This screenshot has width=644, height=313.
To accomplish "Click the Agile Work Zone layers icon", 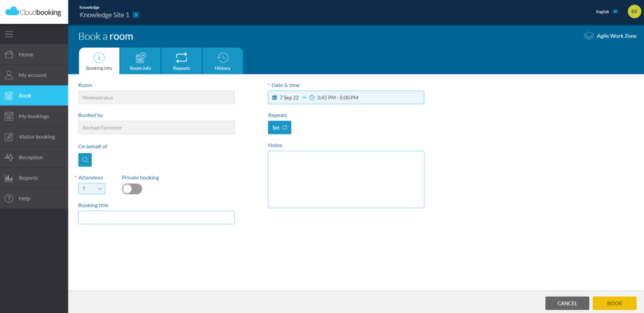I will (x=589, y=36).
